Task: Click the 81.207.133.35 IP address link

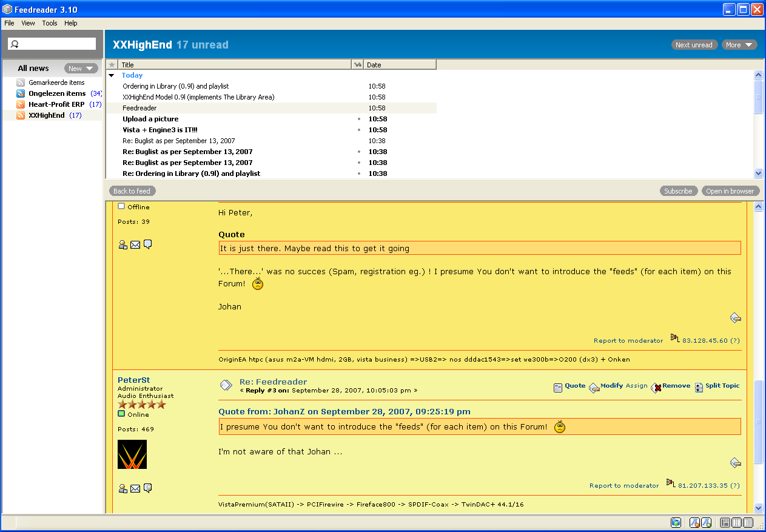Action: coord(703,486)
